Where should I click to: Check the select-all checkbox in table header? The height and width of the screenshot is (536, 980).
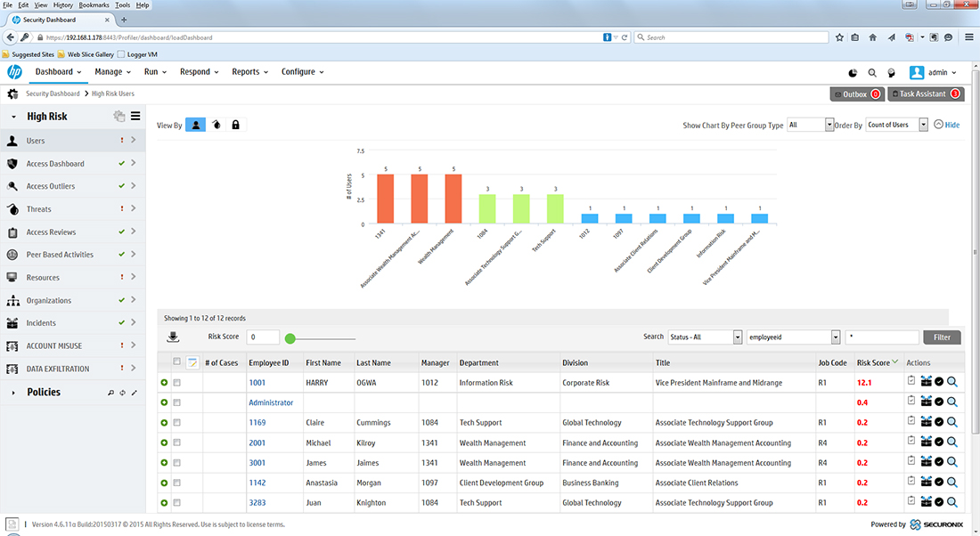click(x=176, y=361)
